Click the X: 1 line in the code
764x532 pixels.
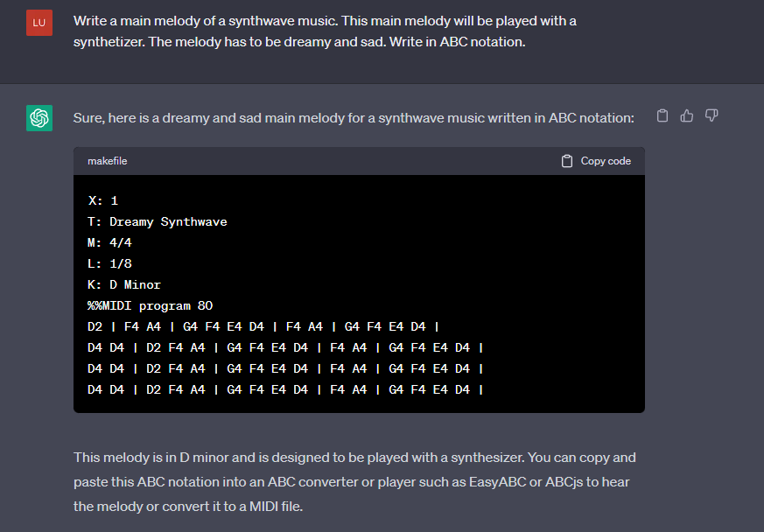point(102,200)
